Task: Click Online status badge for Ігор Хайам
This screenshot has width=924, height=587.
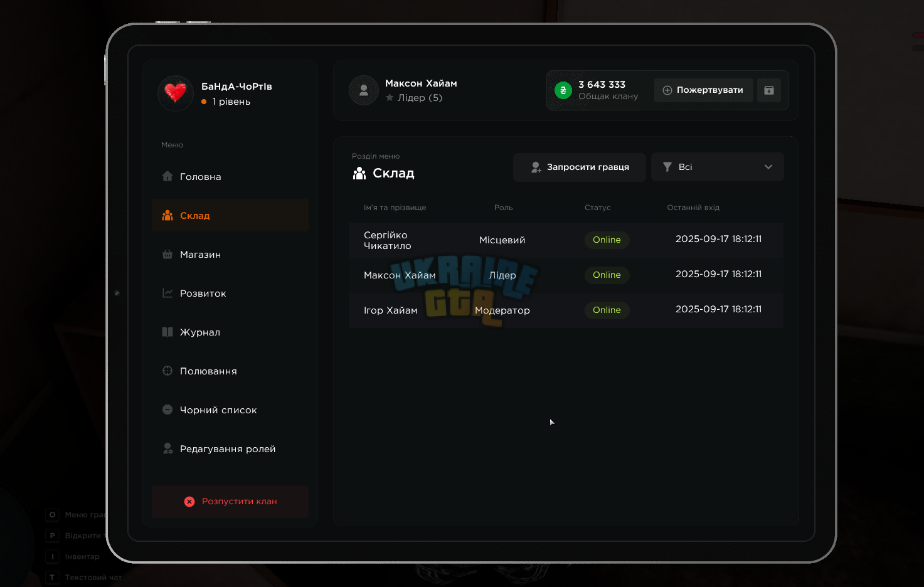Action: 607,310
